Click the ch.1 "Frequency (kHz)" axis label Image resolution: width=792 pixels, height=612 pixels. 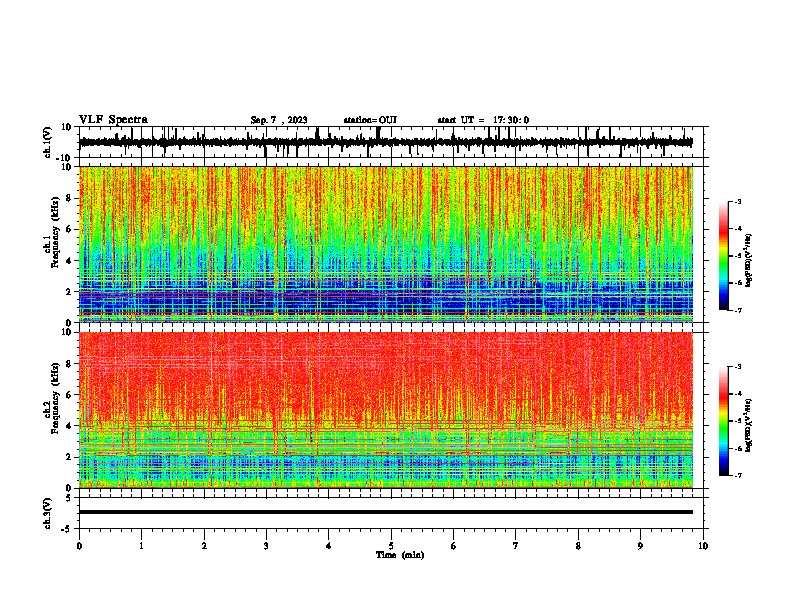(55, 233)
